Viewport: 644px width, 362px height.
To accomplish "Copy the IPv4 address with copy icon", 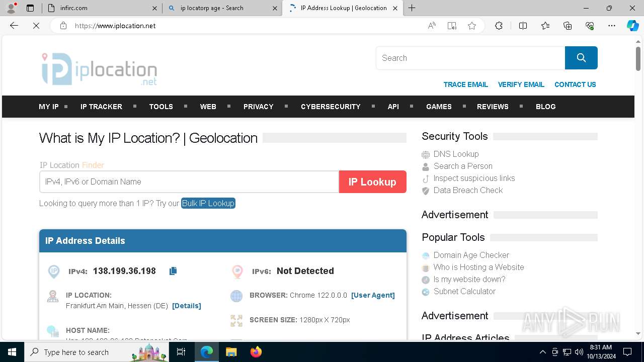I will (173, 271).
